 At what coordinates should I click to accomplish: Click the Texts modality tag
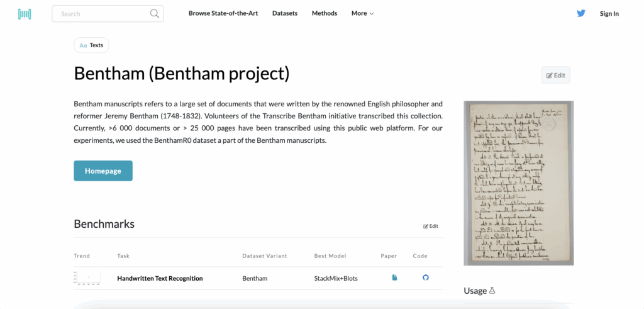pos(92,45)
